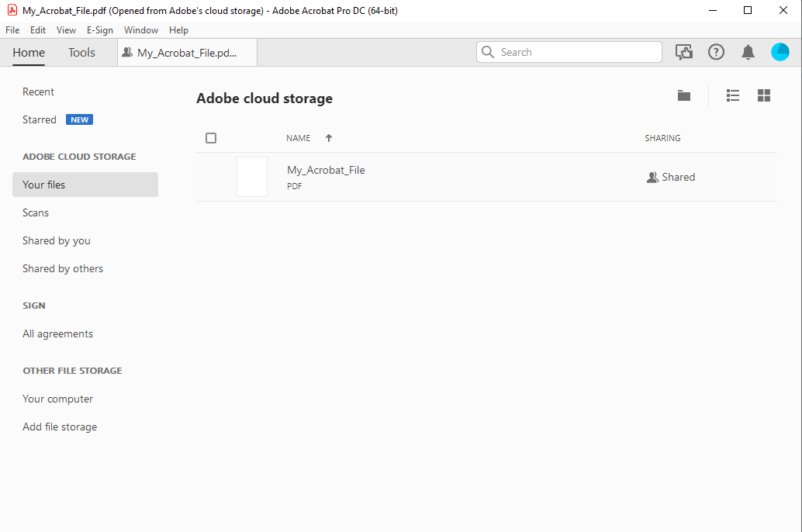Click the My_Acrobat_File thumbnail
This screenshot has width=802, height=532.
pos(251,177)
